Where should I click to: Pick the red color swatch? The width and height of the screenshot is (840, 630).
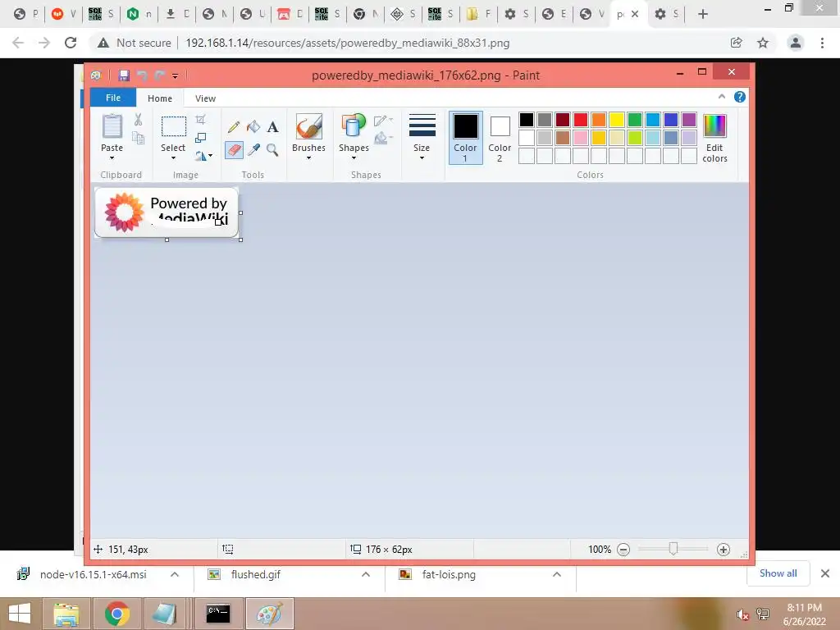click(581, 120)
